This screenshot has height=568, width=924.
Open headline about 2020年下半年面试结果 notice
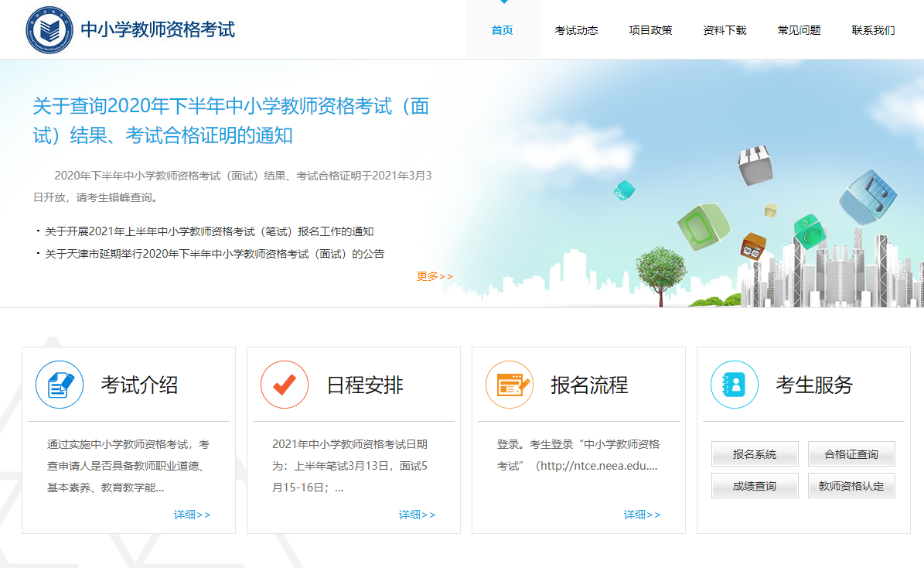pyautogui.click(x=231, y=121)
